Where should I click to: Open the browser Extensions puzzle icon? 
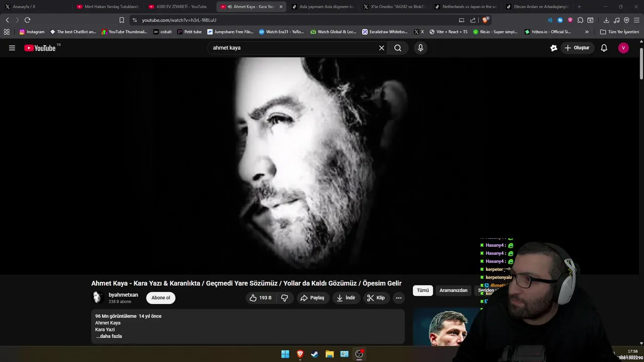pos(580,20)
